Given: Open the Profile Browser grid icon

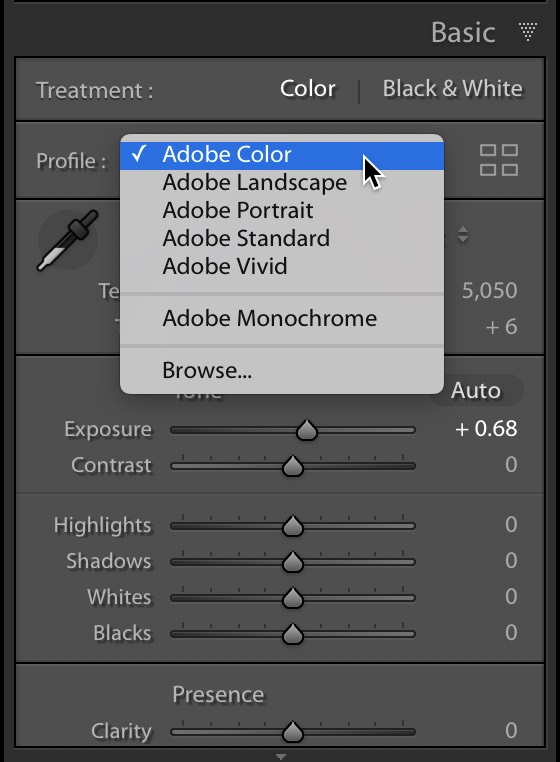Looking at the screenshot, I should 499,160.
